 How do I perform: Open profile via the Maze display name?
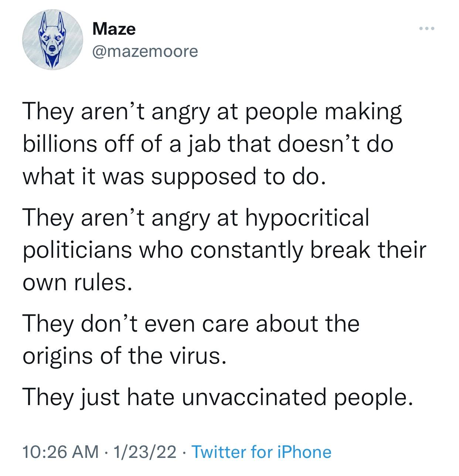(114, 29)
